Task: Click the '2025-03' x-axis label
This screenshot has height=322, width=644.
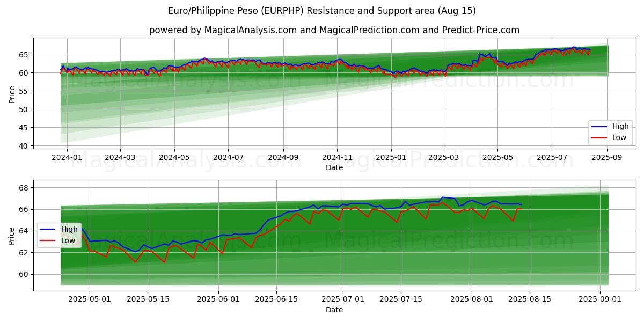Action: coord(443,157)
